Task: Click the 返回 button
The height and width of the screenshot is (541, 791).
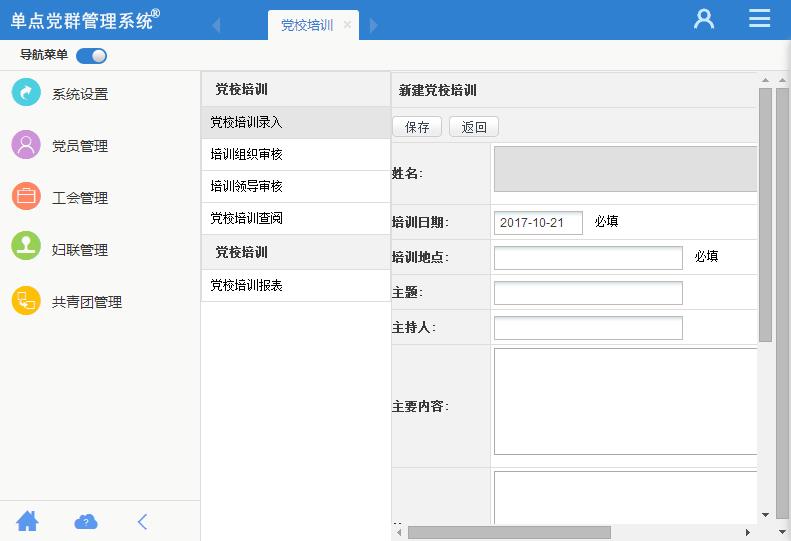Action: tap(474, 127)
